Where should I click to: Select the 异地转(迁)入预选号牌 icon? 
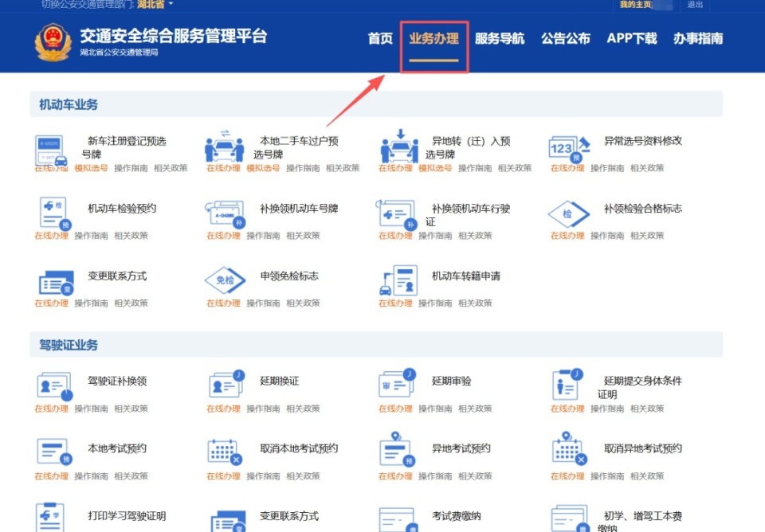pos(399,147)
